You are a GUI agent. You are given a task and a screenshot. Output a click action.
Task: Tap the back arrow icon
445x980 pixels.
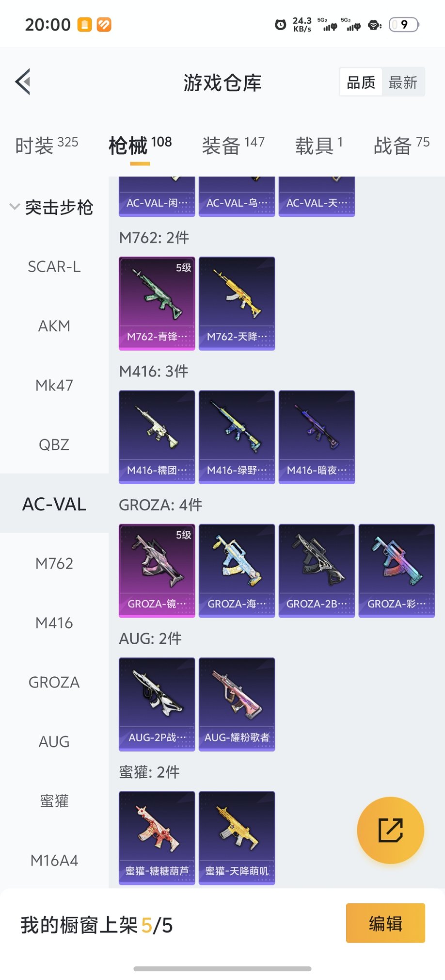[x=23, y=82]
